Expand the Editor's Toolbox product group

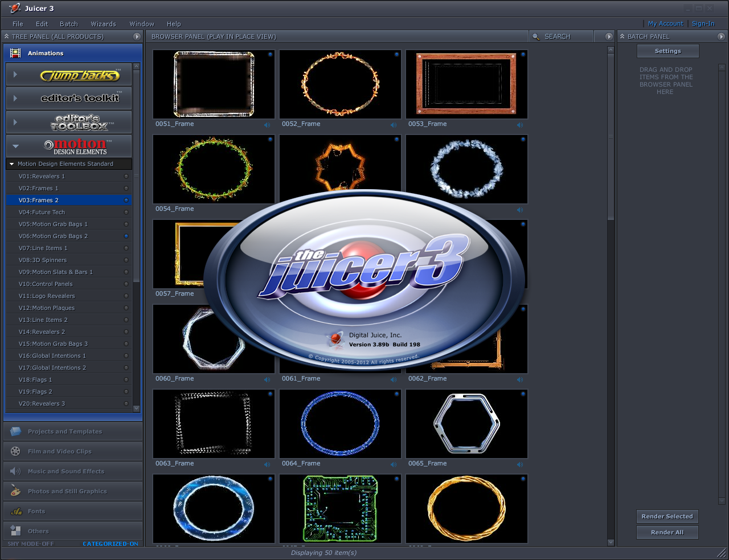click(x=15, y=122)
